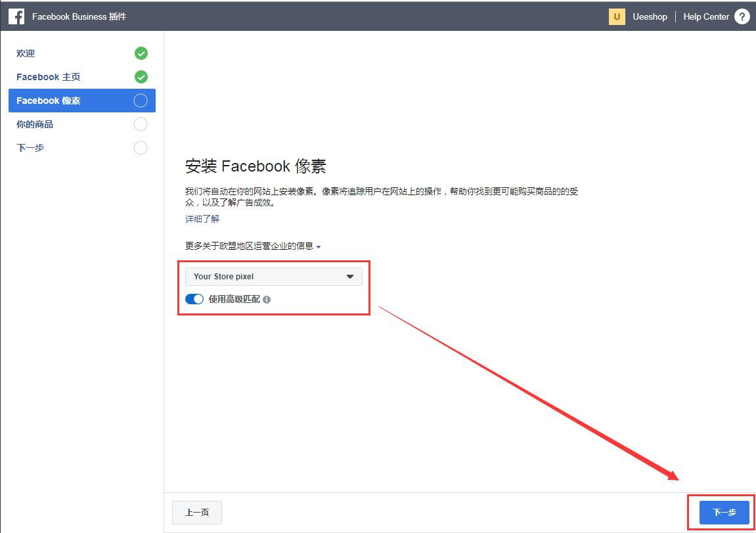Click the empty step circle beside sidebar 下一步

click(x=141, y=148)
